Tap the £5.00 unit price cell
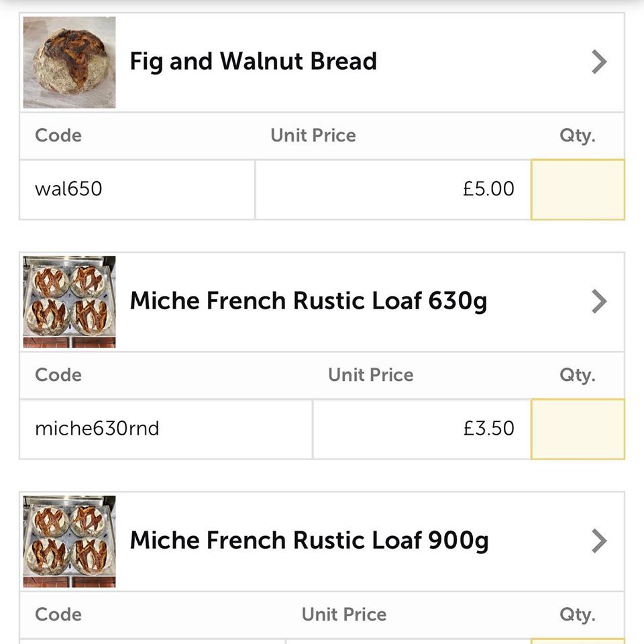 [393, 189]
